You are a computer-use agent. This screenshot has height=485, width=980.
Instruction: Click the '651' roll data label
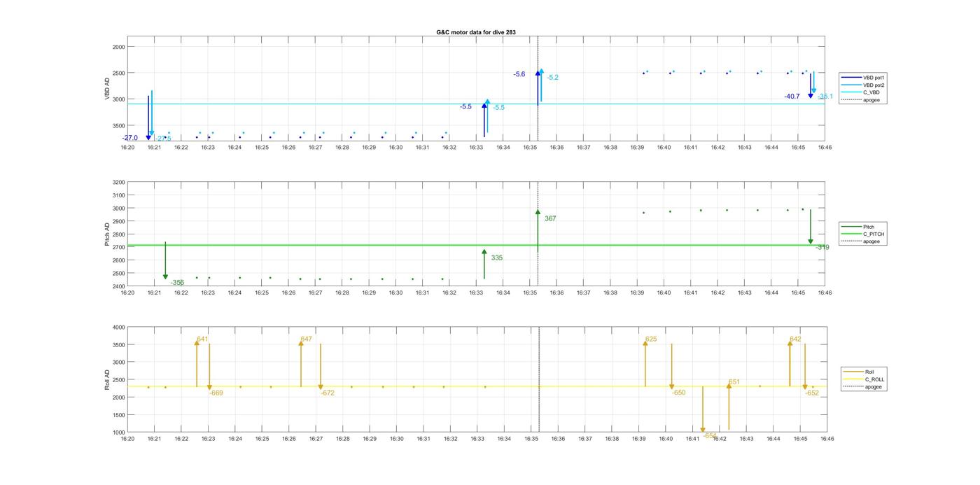pyautogui.click(x=734, y=382)
